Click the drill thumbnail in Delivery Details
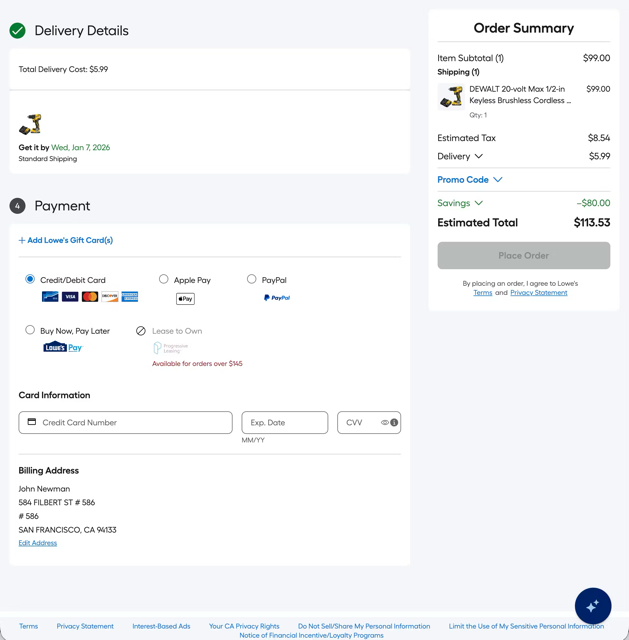This screenshot has width=629, height=640. [x=30, y=124]
